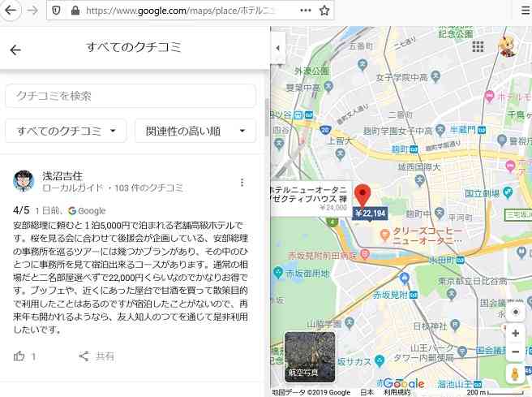Click the red hotel location pin
The image size is (532, 397).
point(363,195)
